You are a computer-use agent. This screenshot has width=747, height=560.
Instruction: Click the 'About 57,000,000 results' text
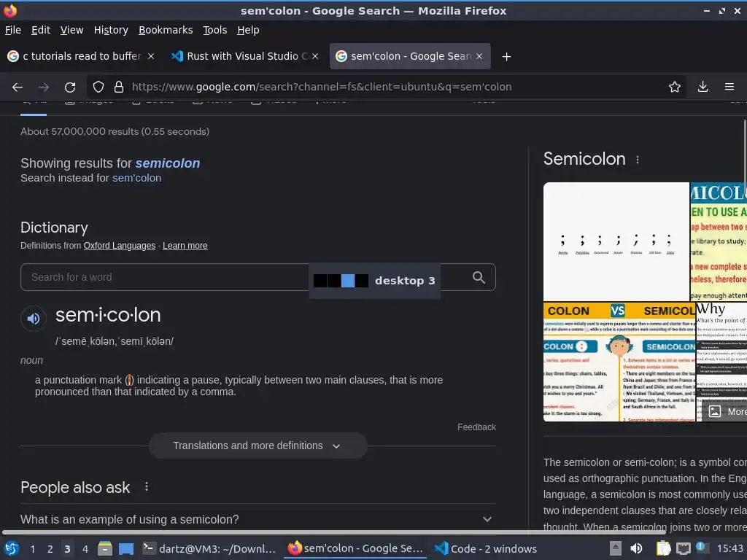pyautogui.click(x=115, y=131)
